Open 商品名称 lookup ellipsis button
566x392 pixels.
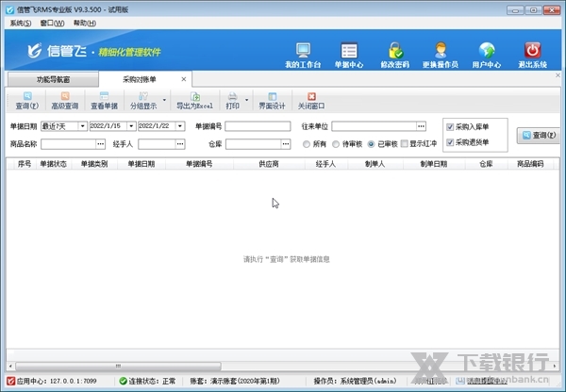(100, 144)
